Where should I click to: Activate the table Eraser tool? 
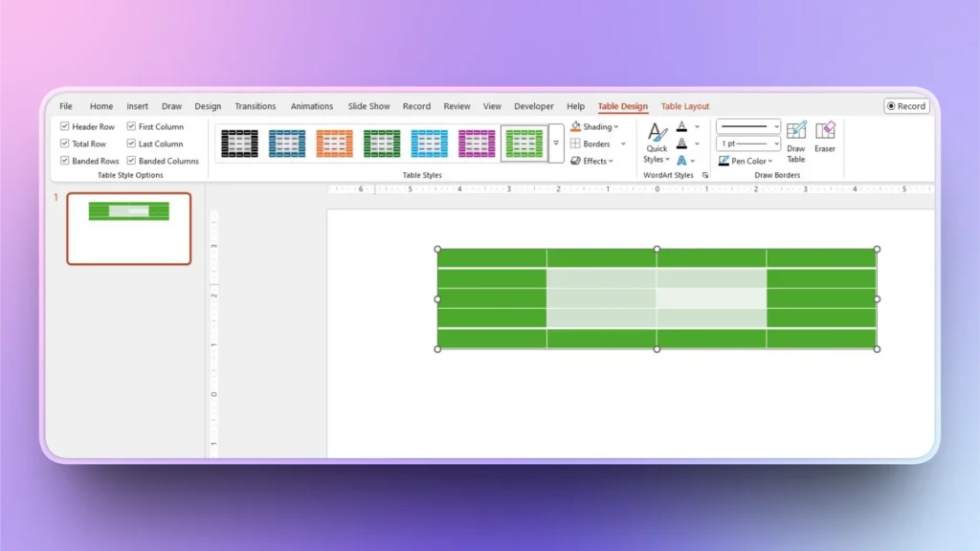pyautogui.click(x=825, y=137)
